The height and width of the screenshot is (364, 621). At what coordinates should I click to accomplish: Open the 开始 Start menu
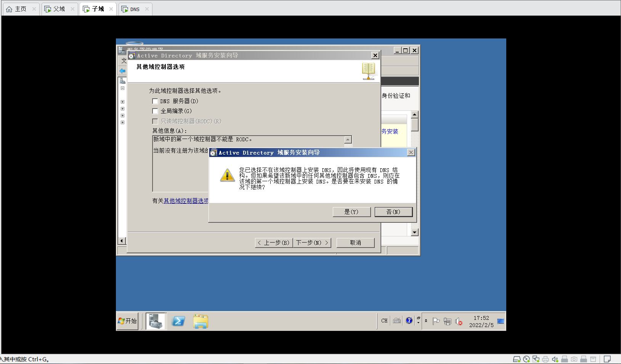127,321
